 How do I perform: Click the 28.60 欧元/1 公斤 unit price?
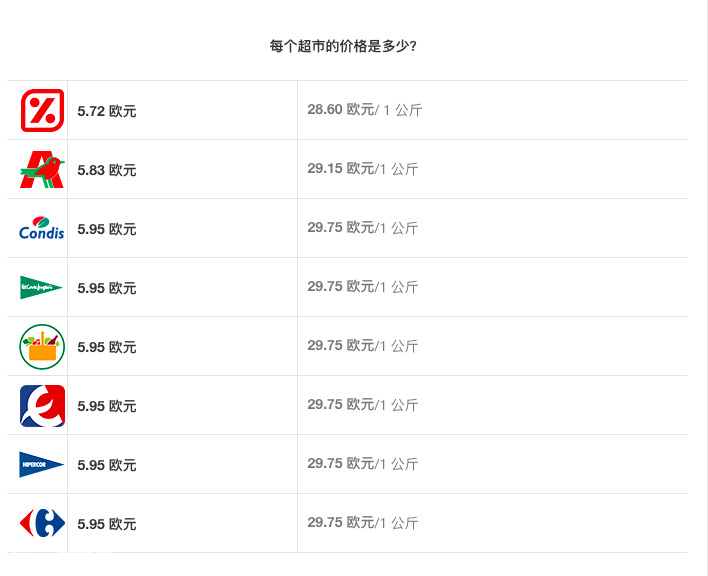pos(365,110)
